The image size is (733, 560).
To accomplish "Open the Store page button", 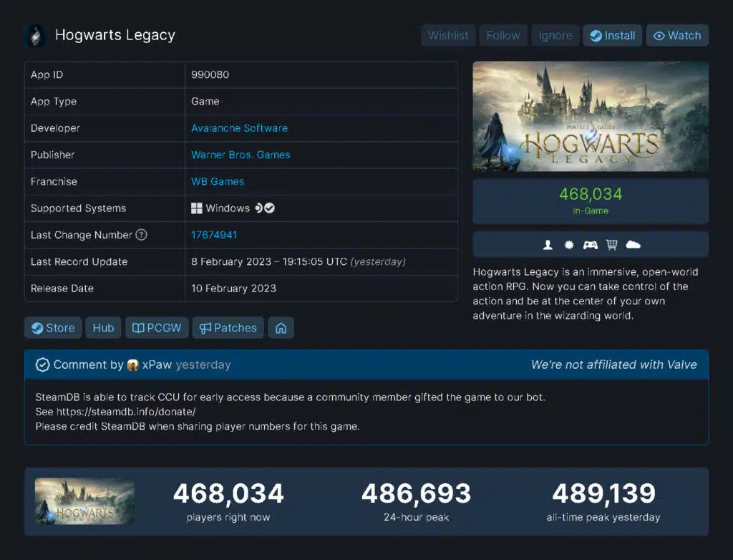I will [53, 328].
